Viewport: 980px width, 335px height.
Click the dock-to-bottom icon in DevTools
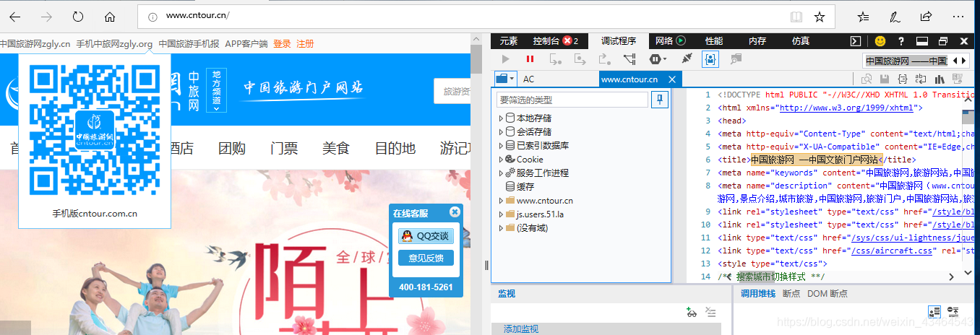[x=922, y=41]
